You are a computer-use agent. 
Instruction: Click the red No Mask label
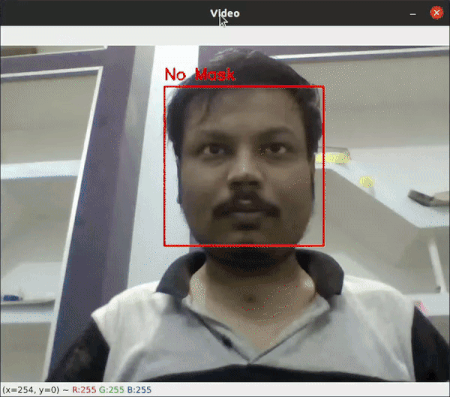(x=200, y=75)
